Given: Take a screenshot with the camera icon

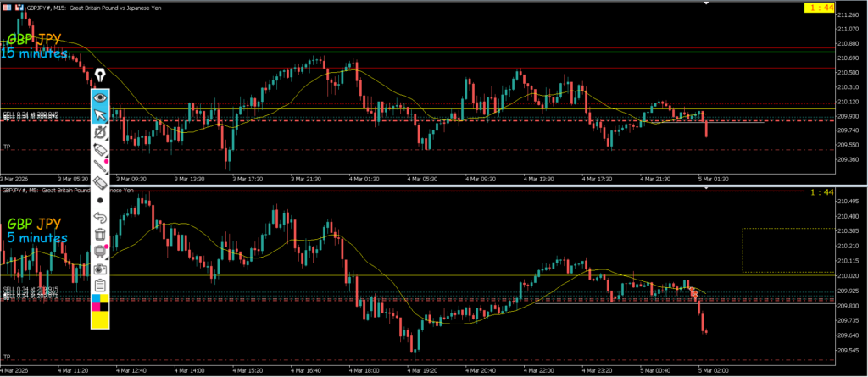Looking at the screenshot, I should (x=100, y=268).
